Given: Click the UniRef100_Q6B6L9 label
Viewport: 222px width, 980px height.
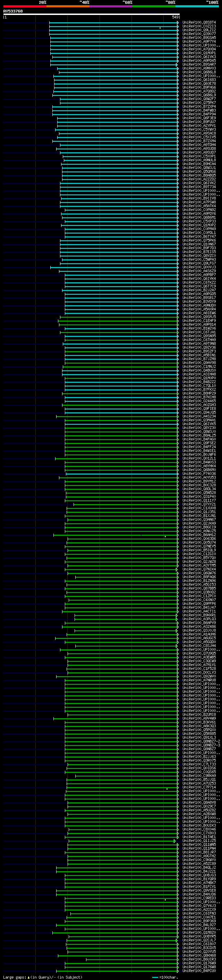Looking at the screenshot, I should click(199, 95).
